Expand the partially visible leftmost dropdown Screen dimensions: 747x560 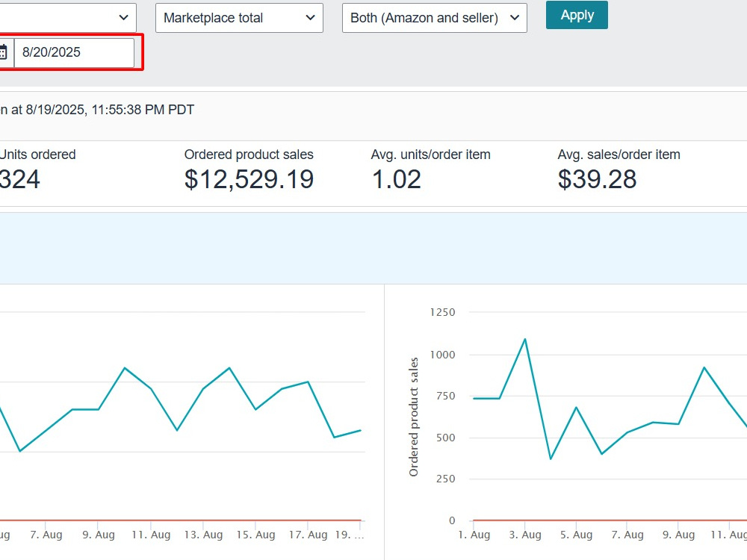68,18
